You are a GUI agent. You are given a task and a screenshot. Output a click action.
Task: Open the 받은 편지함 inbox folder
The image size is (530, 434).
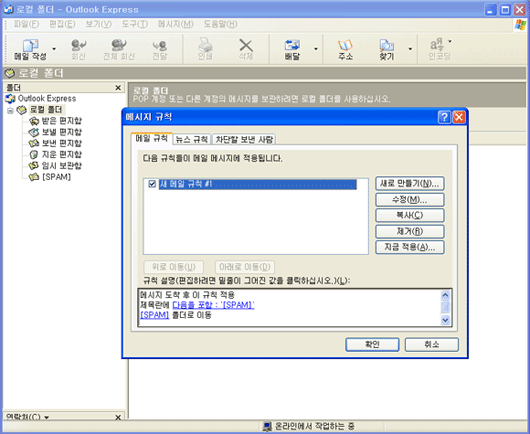point(62,121)
